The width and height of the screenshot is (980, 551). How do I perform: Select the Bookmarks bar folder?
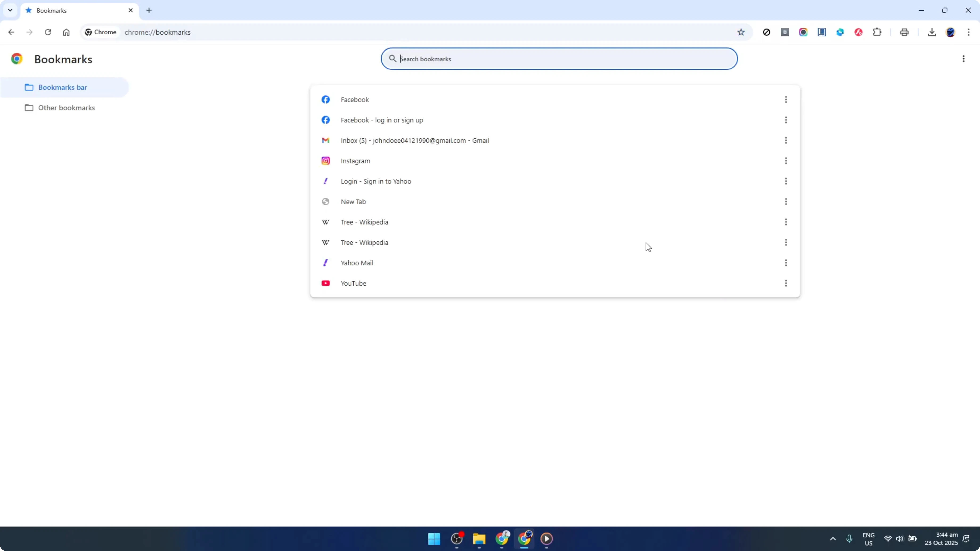[64, 88]
